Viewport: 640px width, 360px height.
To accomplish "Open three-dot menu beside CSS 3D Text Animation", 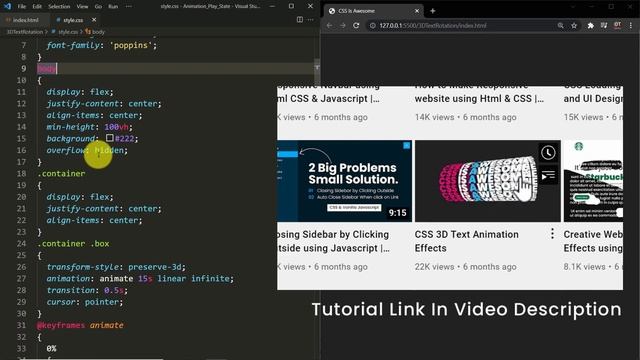I will [552, 234].
